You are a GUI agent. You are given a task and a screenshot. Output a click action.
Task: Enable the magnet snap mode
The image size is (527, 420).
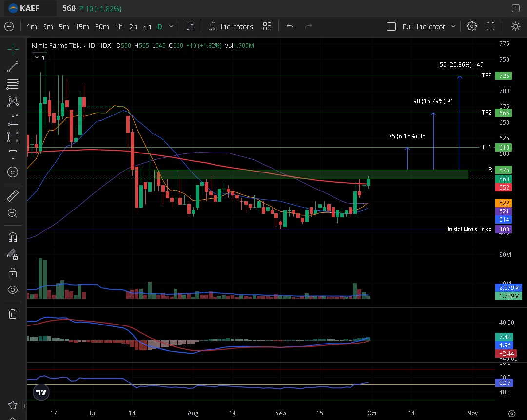13,237
